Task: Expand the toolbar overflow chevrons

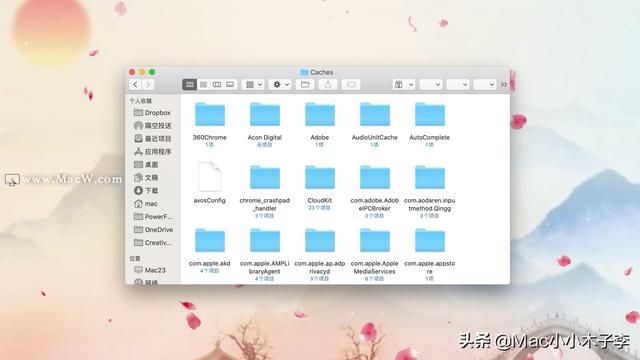Action: [x=504, y=84]
